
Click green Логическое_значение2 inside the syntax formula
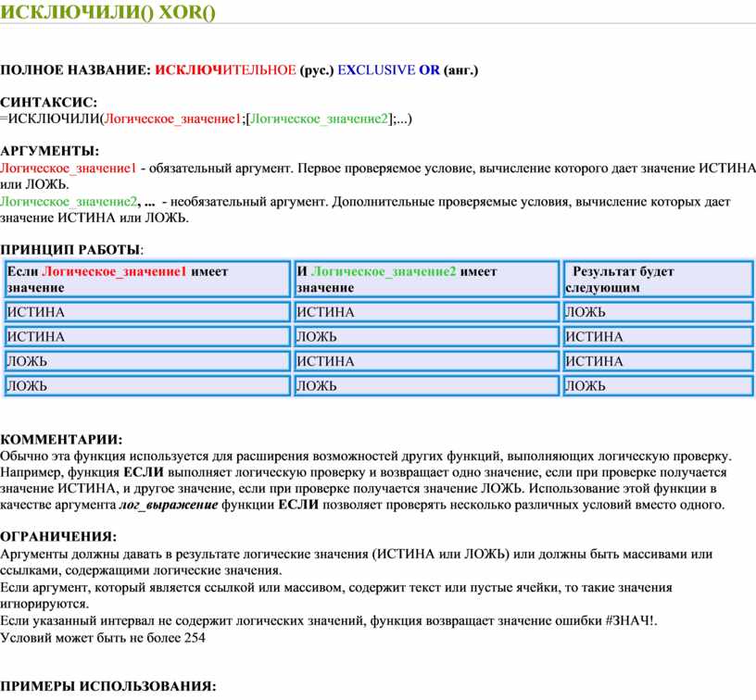(318, 118)
